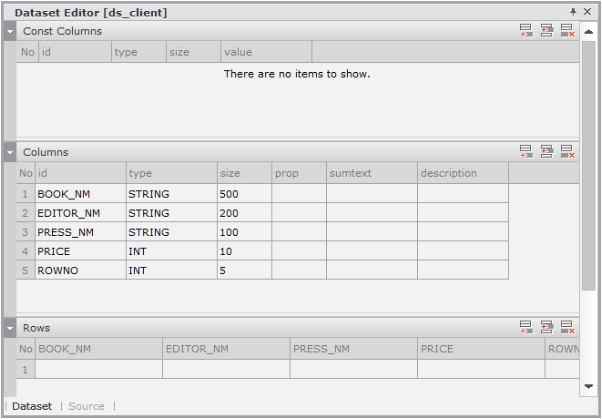Select the Dataset tab
This screenshot has width=602, height=419.
click(32, 406)
